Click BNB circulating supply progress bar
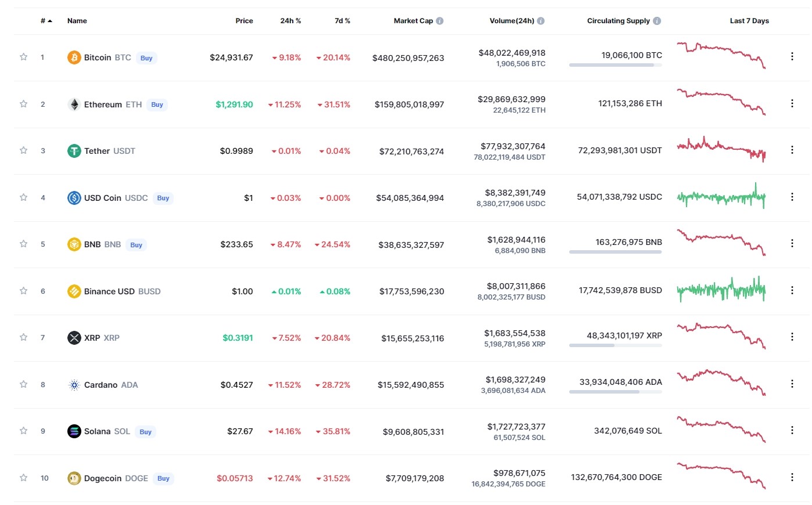This screenshot has height=505, width=812. (616, 252)
